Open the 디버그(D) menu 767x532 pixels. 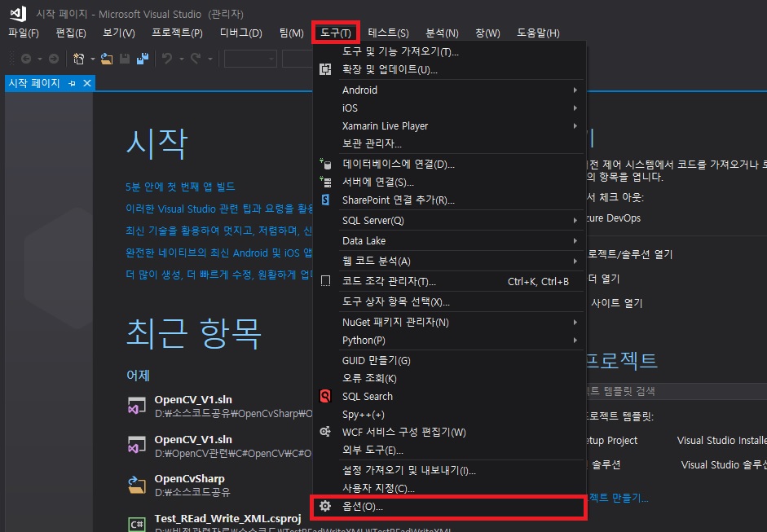coord(241,33)
